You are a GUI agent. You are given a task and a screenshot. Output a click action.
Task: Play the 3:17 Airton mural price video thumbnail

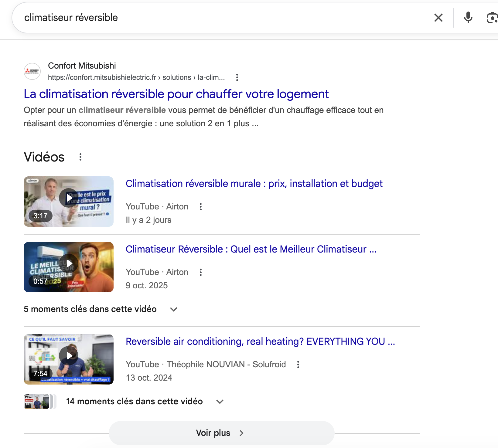tap(69, 202)
